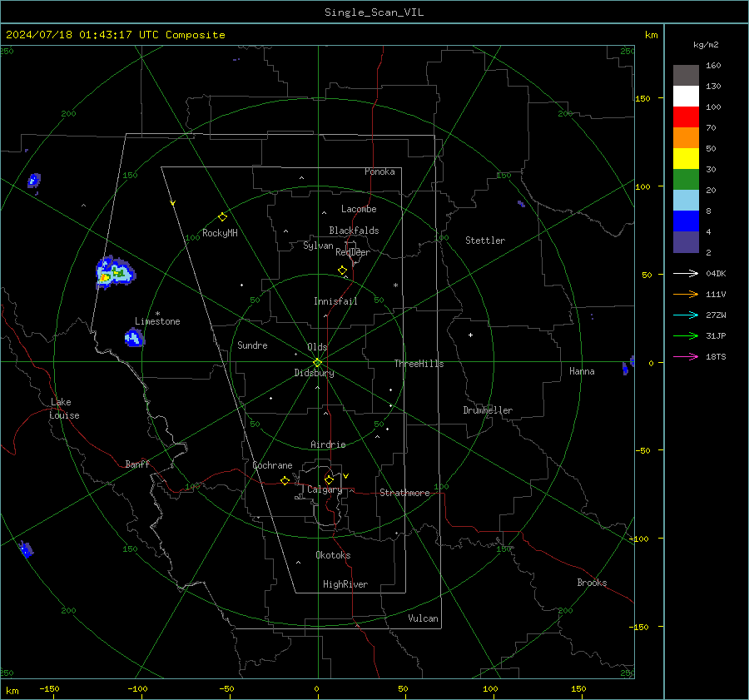Click the Blackfalds town label
Screen dimensions: 749x700
coord(354,231)
